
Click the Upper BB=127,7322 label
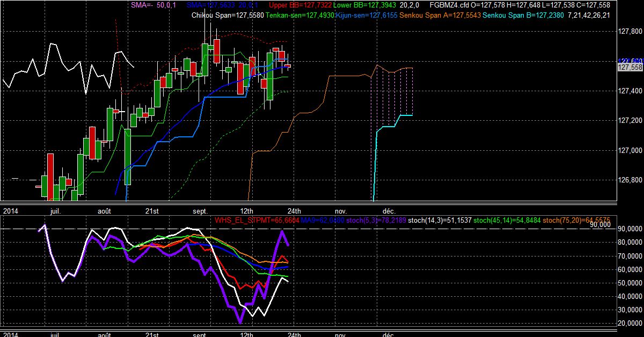(x=300, y=5)
